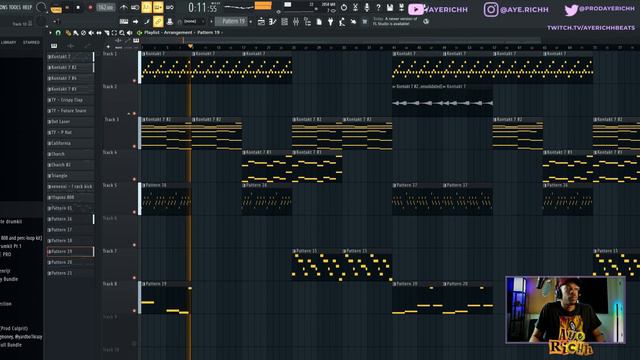The width and height of the screenshot is (640, 360).
Task: Open the browser view icon
Action: [x=307, y=22]
